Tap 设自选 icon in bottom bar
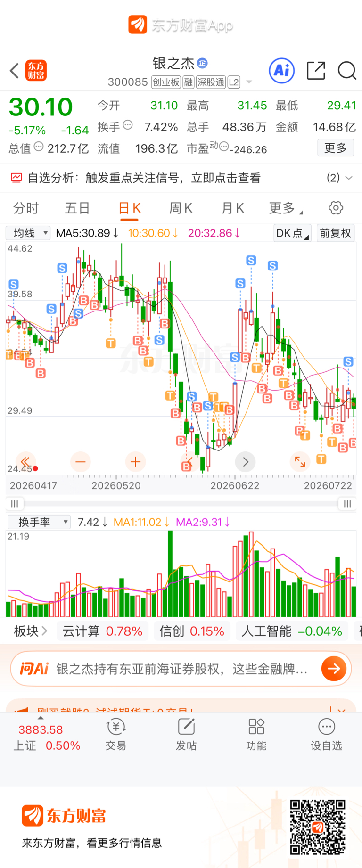 [326, 735]
